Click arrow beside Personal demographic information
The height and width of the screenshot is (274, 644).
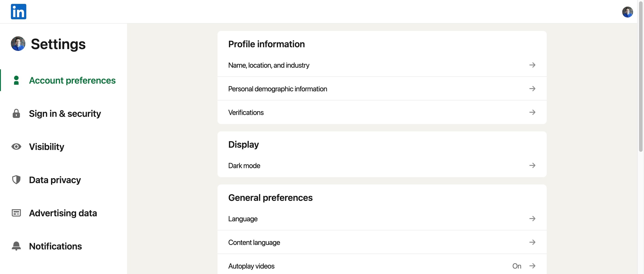(532, 89)
